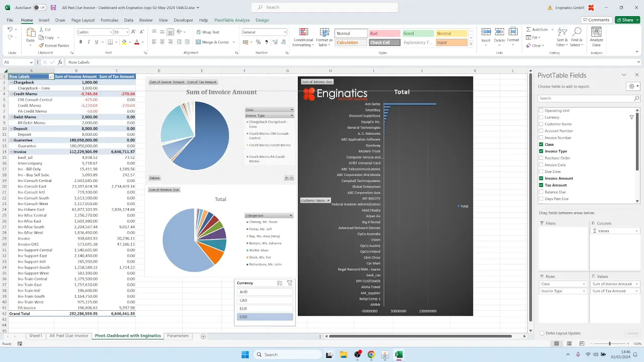
Task: Click the Cut scissors icon
Action: pos(41,30)
